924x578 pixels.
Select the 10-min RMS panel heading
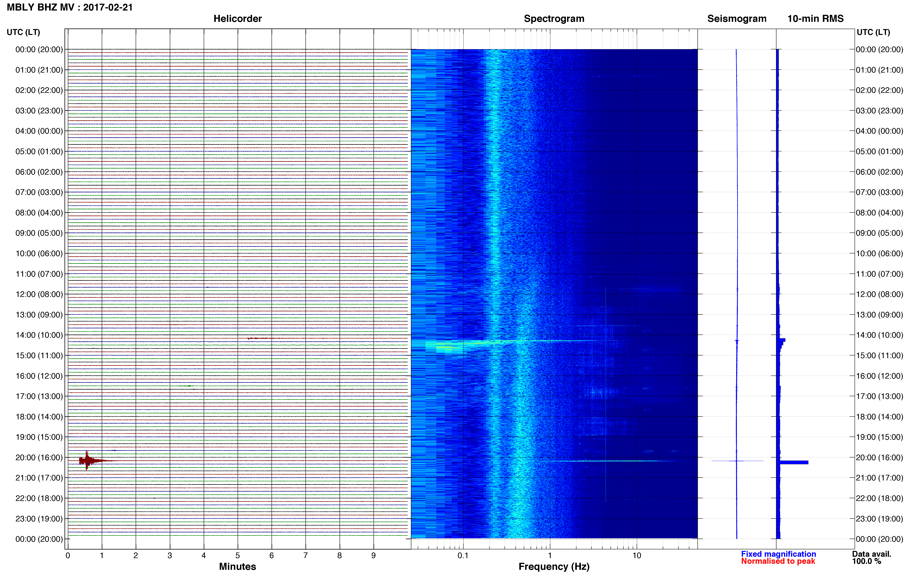point(815,19)
